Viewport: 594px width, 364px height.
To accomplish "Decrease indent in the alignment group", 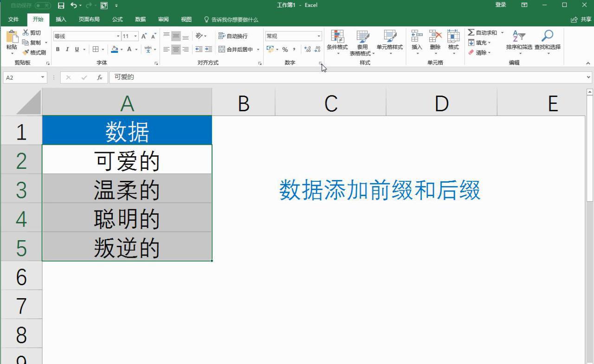I will pos(199,49).
